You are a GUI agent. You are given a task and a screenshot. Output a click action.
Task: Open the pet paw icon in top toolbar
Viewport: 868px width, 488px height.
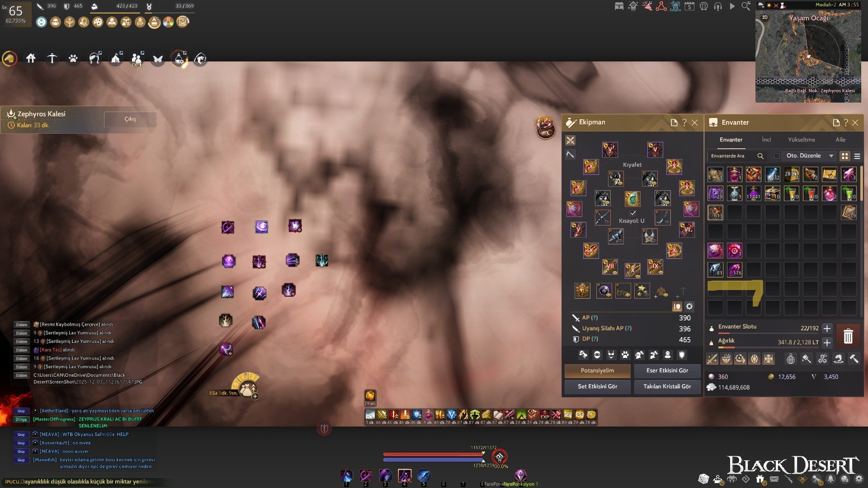tap(73, 58)
